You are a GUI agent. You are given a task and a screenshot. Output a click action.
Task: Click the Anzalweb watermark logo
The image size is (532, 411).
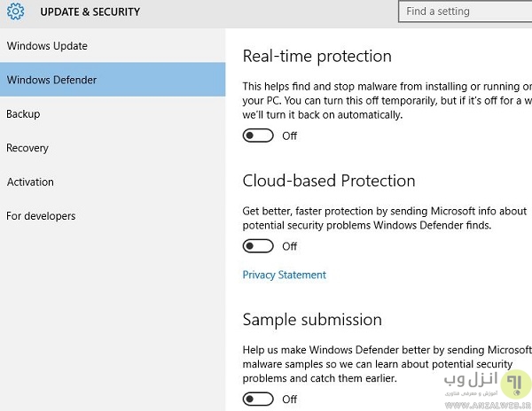click(x=512, y=384)
